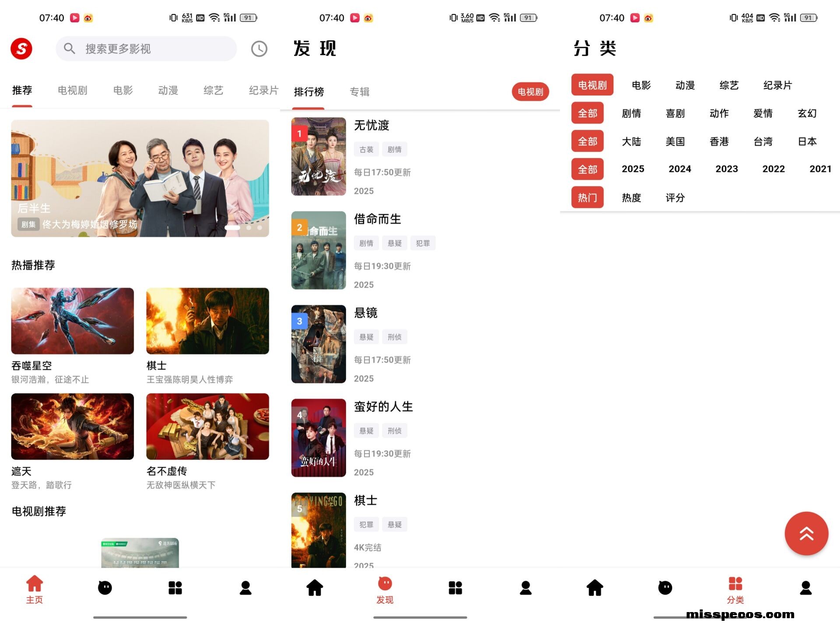Screen dimensions: 840x623
Task: Filter by 大陆 region
Action: (x=631, y=141)
